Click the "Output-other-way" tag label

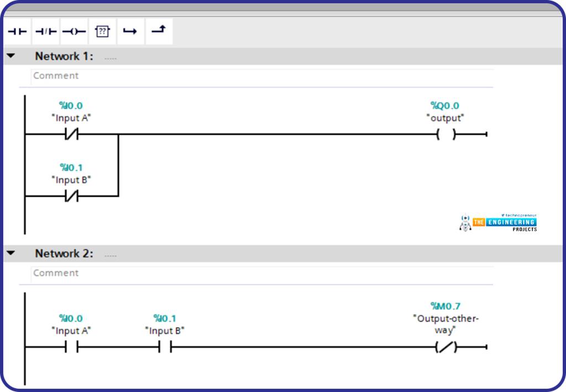pyautogui.click(x=446, y=324)
